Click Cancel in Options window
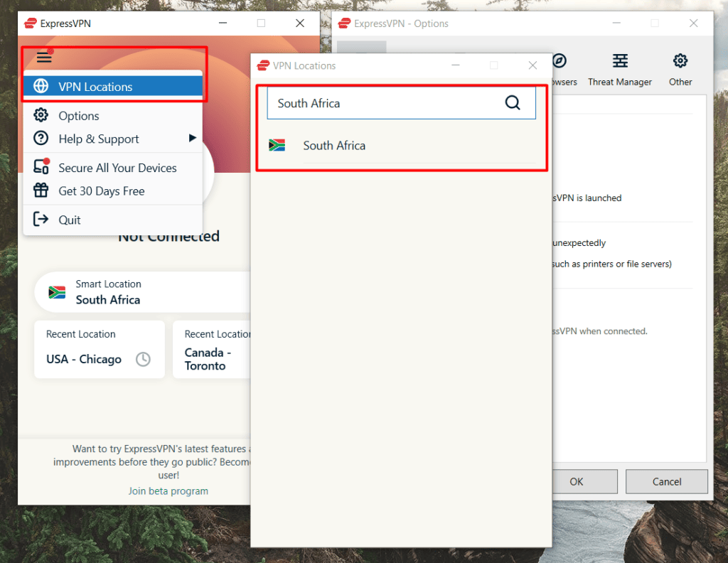Screen dimensions: 728x563 666,481
